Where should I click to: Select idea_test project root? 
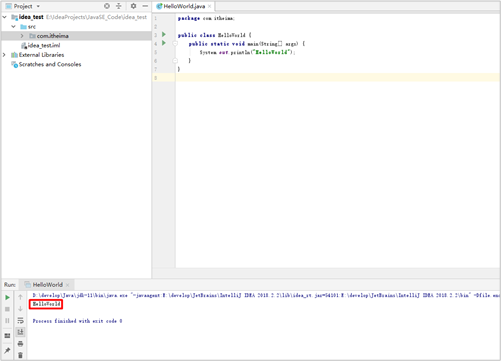31,17
